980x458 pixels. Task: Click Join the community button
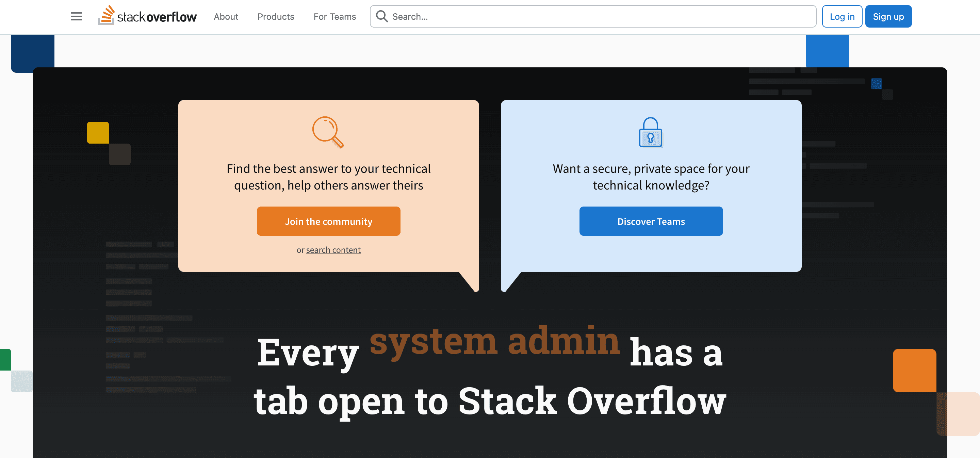pos(328,221)
